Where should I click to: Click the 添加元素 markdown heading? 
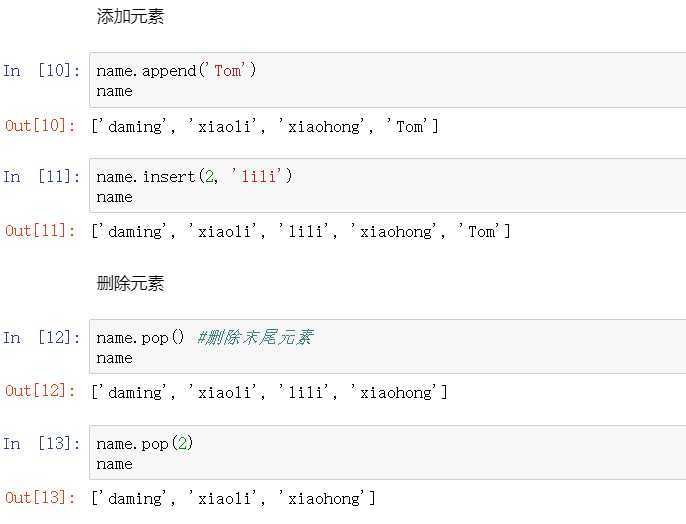point(130,17)
